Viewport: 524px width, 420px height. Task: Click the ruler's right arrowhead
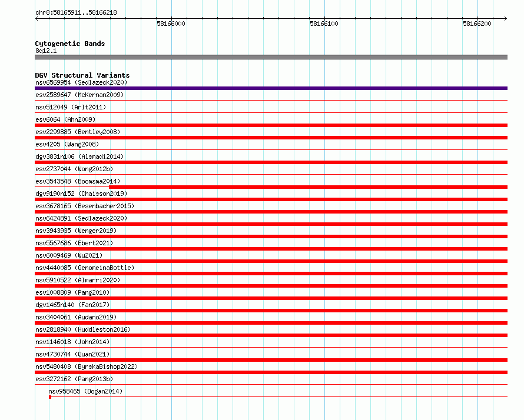click(506, 18)
